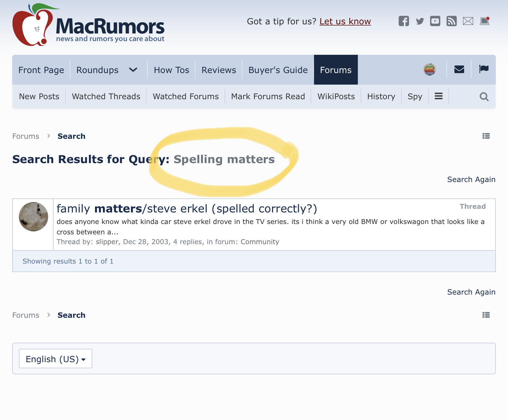Click the magnifying glass search icon
Image resolution: width=508 pixels, height=420 pixels.
pyautogui.click(x=484, y=96)
